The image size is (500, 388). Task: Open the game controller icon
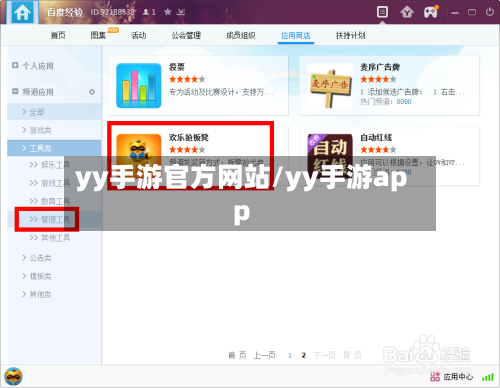pyautogui.click(x=431, y=12)
